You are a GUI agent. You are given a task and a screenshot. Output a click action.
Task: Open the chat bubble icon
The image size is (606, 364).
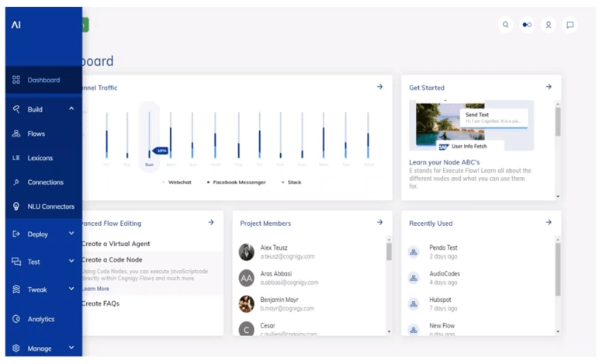click(x=570, y=25)
